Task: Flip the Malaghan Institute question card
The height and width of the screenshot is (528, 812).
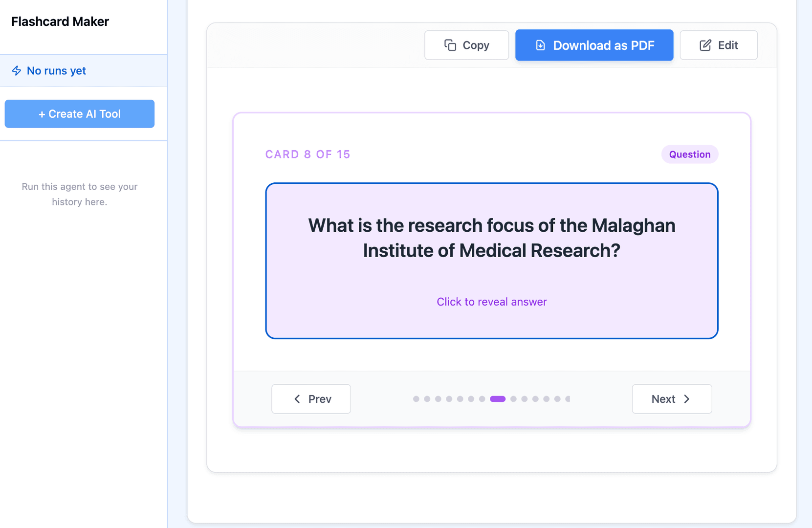Action: pyautogui.click(x=492, y=261)
